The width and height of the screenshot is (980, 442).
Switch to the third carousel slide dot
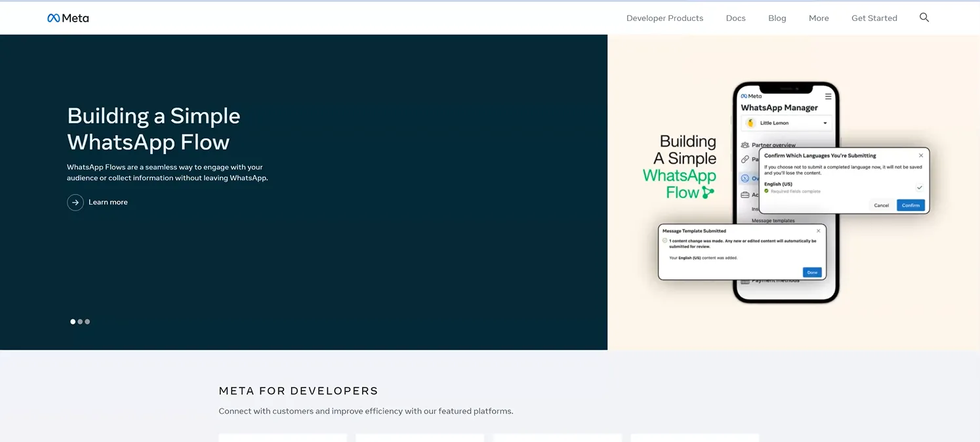coord(87,322)
